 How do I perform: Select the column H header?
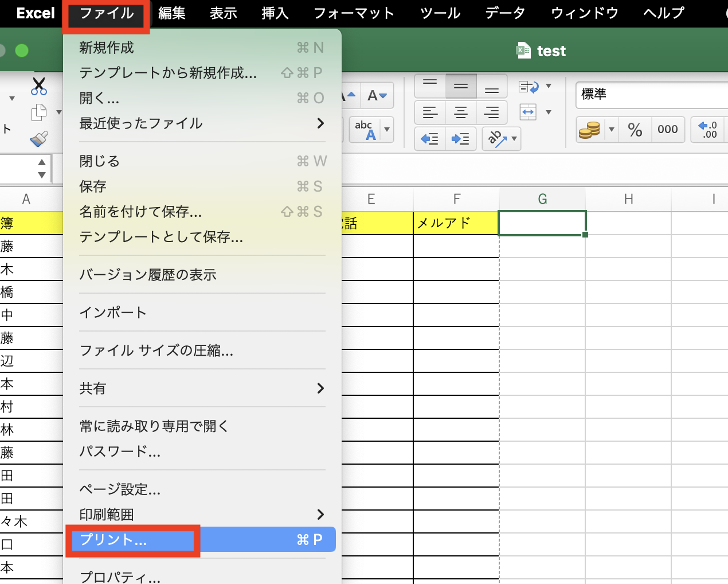click(628, 199)
